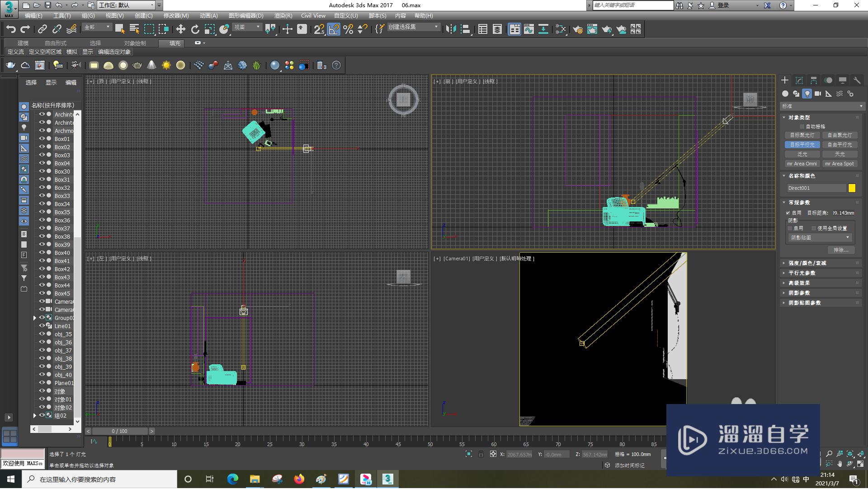Toggle the Percent Snap tool

(x=348, y=29)
